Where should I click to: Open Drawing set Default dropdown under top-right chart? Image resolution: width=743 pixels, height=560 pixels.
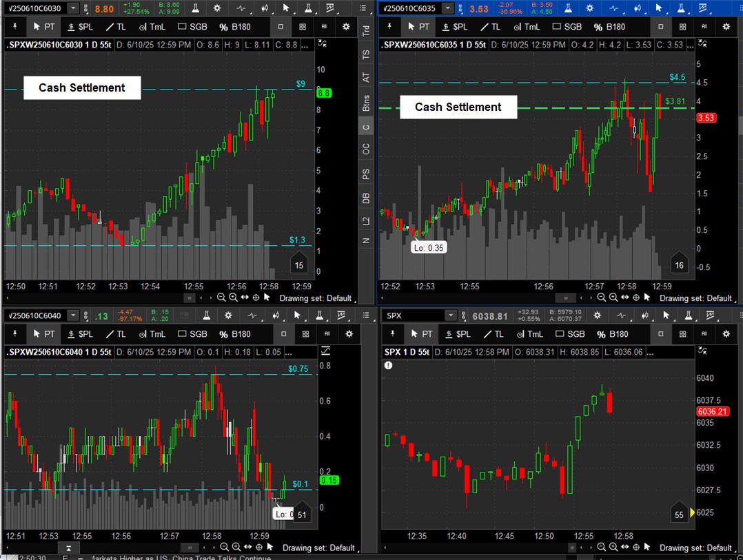pyautogui.click(x=695, y=298)
